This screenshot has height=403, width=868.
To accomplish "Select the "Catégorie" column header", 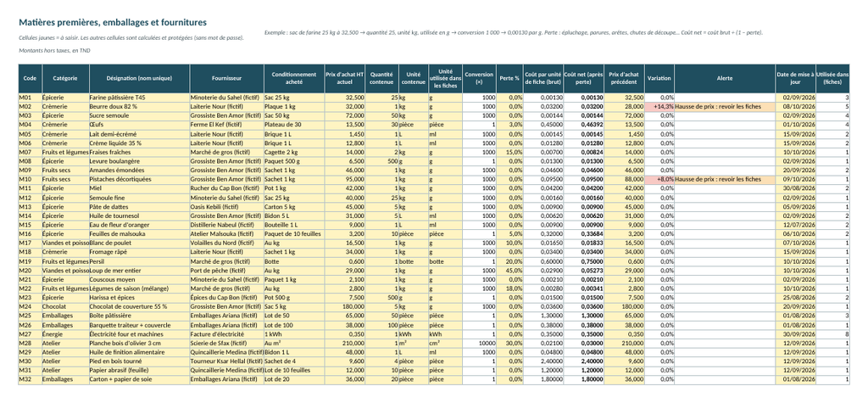I will click(x=65, y=79).
